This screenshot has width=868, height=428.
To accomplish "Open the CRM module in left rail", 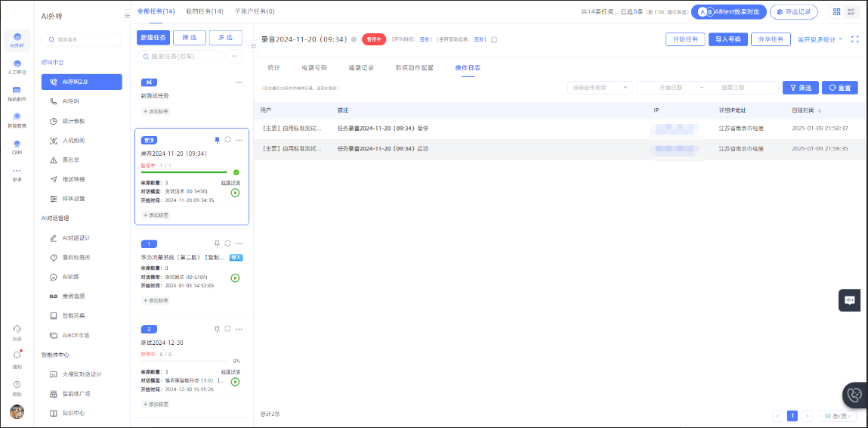I will (17, 146).
